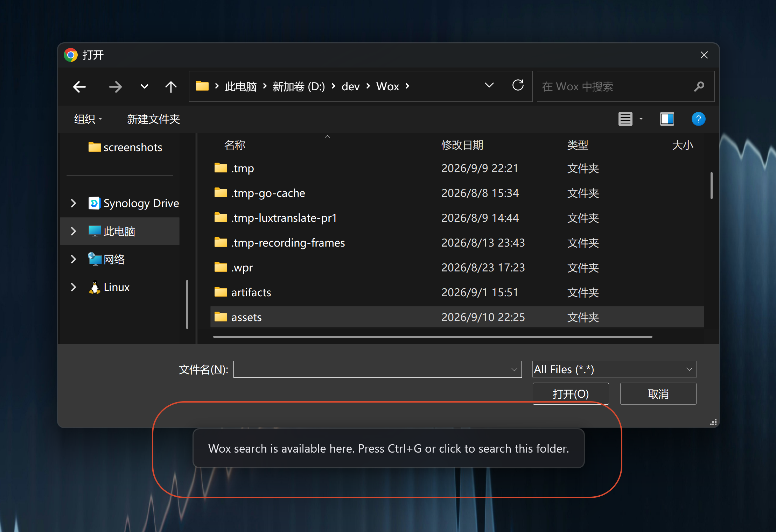776x532 pixels.
Task: Open recent locations dropdown chevron
Action: 144,87
